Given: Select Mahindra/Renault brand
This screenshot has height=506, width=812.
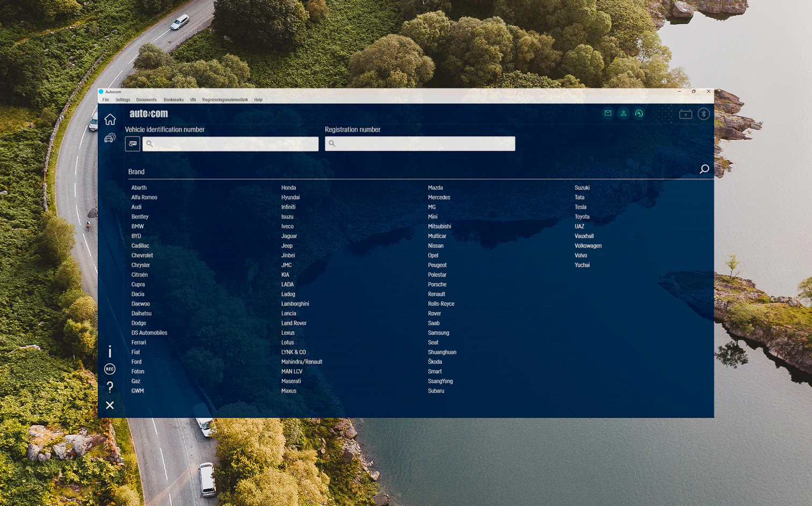Looking at the screenshot, I should point(302,362).
